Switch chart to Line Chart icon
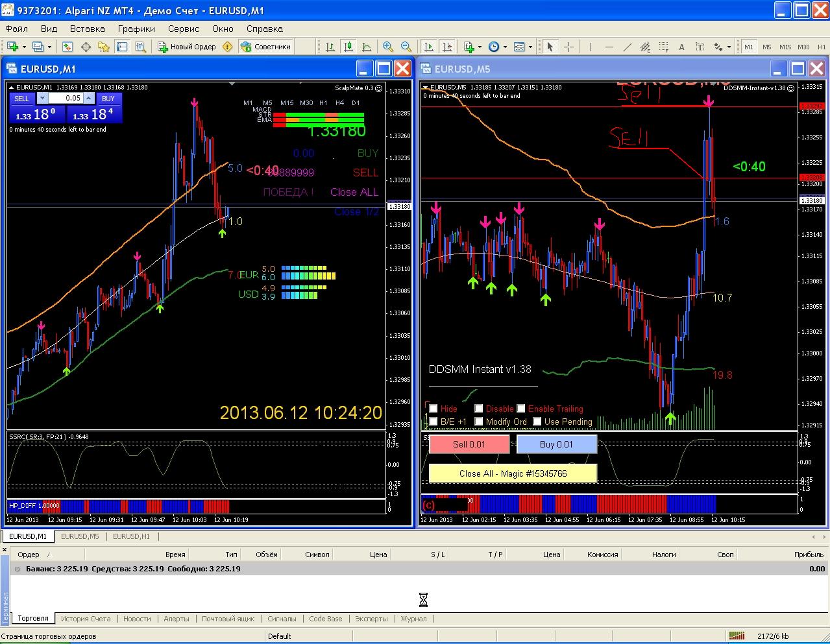The height and width of the screenshot is (644, 830). click(367, 47)
